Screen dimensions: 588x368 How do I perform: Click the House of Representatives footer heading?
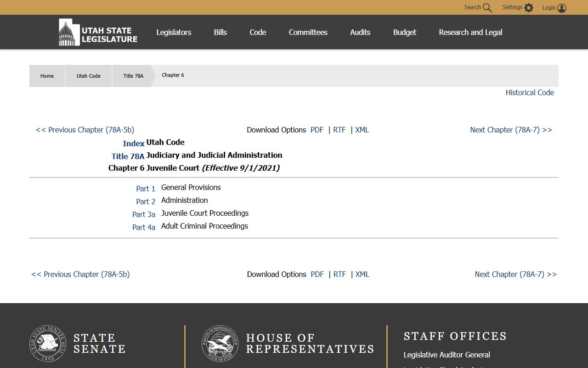point(310,344)
